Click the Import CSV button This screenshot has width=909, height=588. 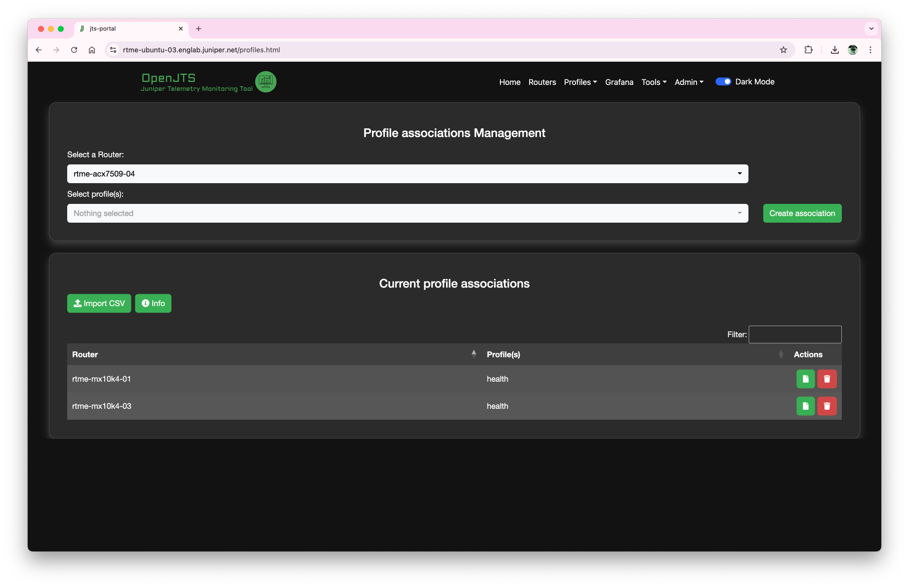(99, 304)
